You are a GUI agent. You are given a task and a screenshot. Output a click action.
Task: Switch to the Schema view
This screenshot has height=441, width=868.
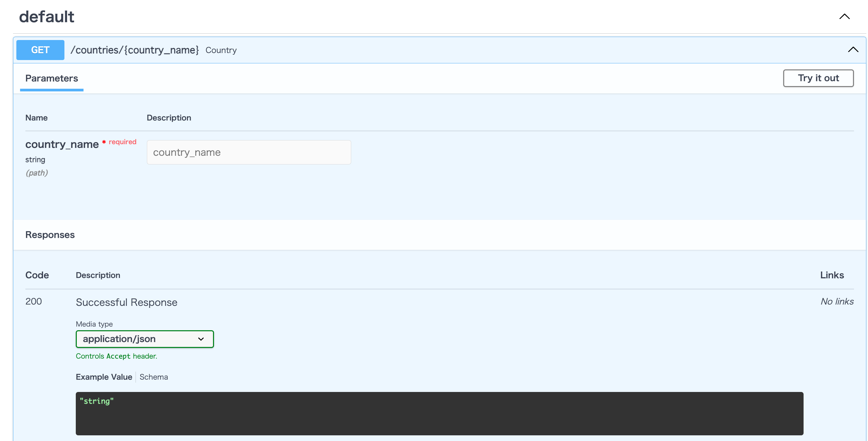[x=154, y=377]
